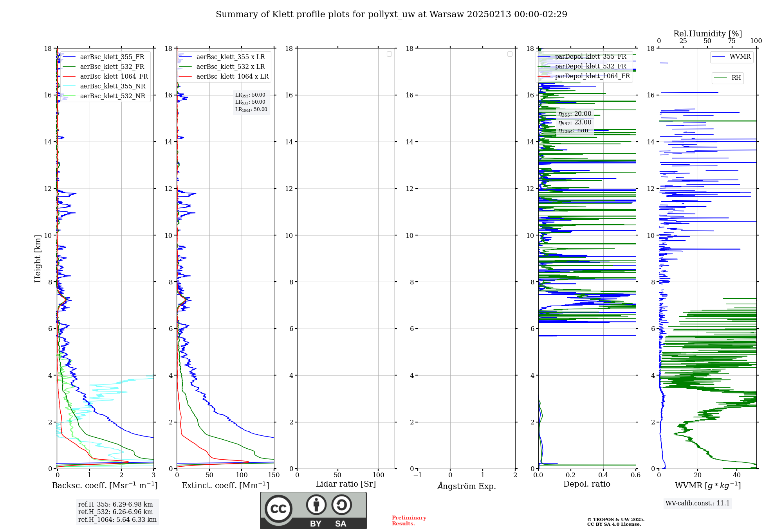Click the ShareAlike SA circular arrow icon
783x532 pixels.
[x=342, y=505]
